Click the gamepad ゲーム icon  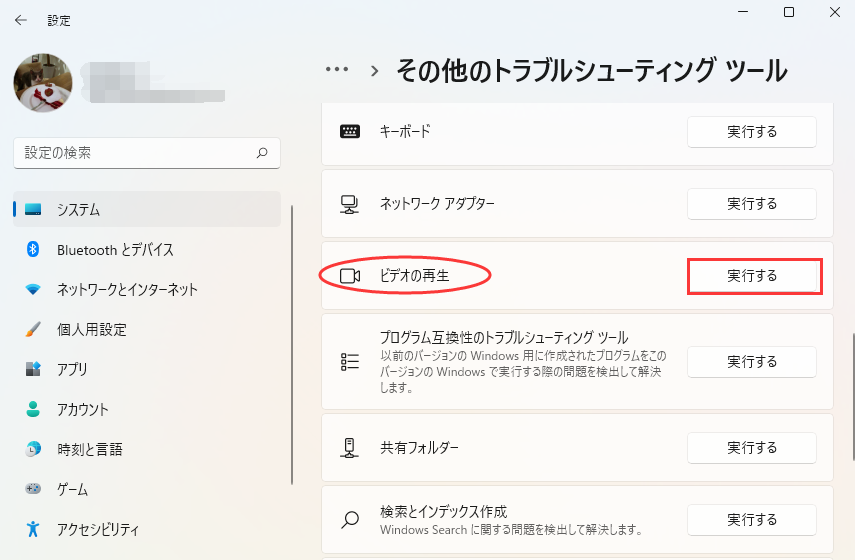(33, 489)
